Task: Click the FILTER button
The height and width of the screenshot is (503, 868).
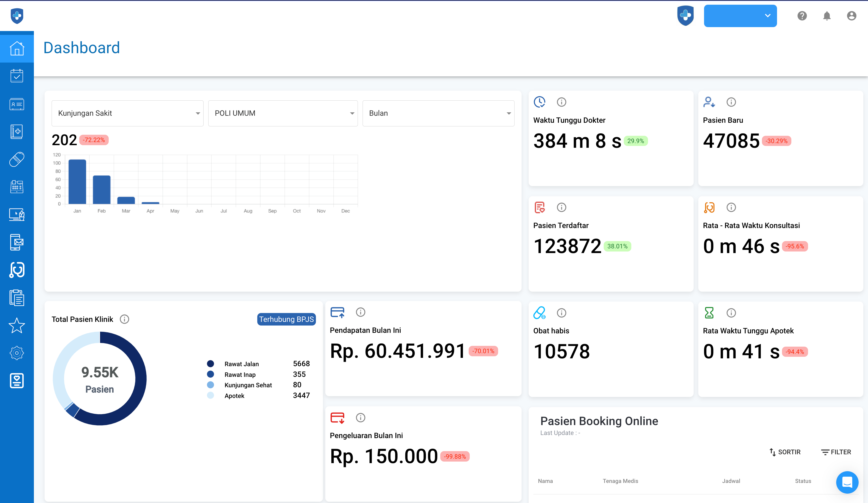Action: 836,452
